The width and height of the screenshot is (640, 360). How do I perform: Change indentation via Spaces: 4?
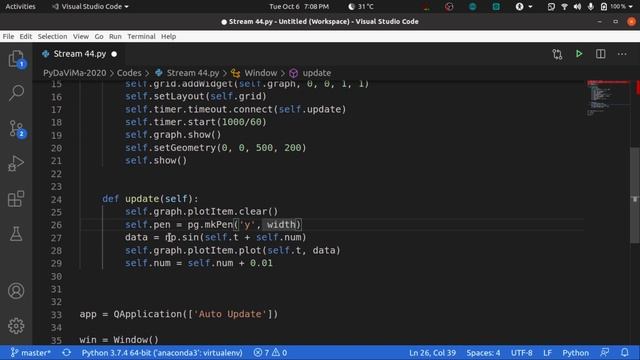pos(483,353)
